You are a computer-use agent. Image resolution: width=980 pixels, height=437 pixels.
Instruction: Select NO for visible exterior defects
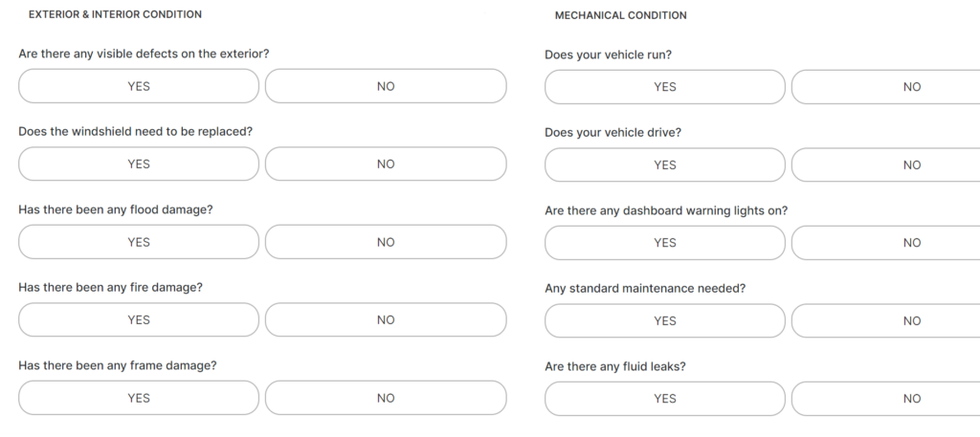click(x=386, y=86)
